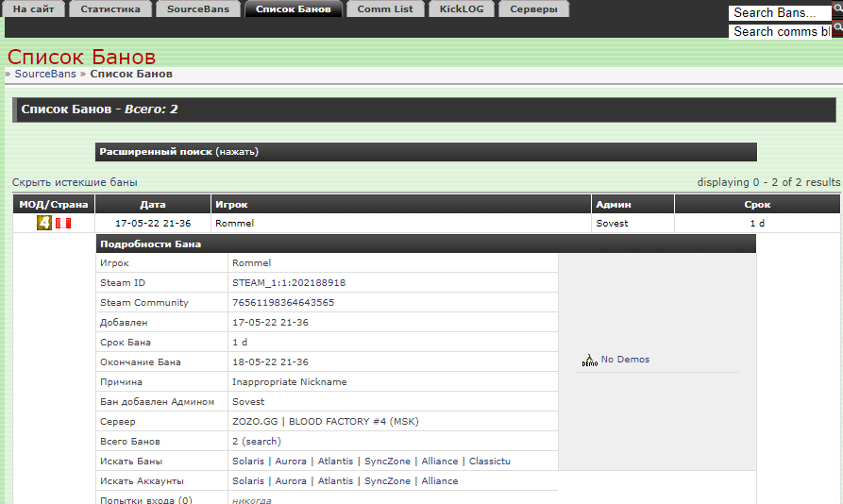Focus the Search comms input field

(x=779, y=31)
